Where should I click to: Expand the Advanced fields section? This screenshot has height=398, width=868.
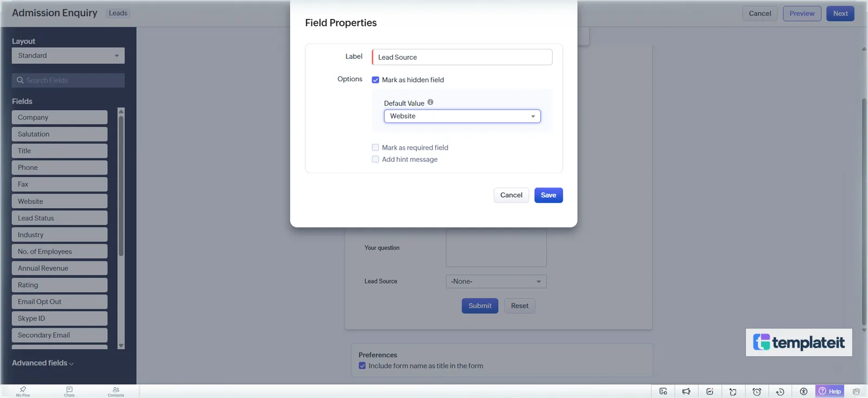[43, 363]
